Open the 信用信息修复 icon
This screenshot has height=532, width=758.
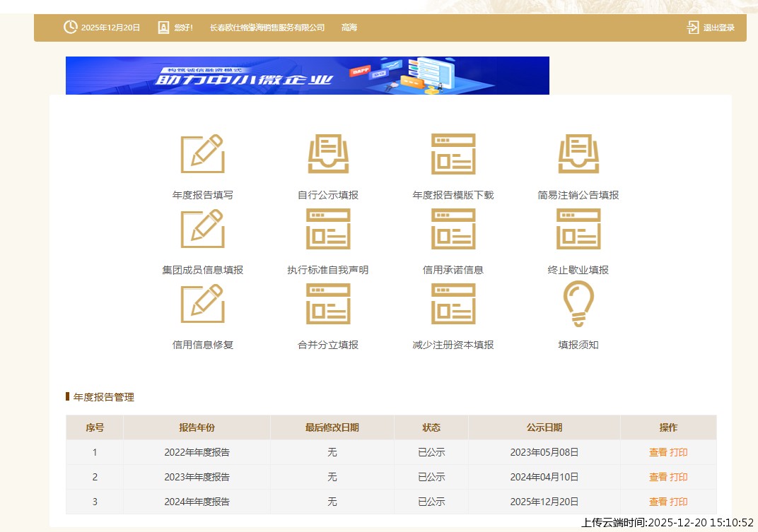[x=202, y=305]
